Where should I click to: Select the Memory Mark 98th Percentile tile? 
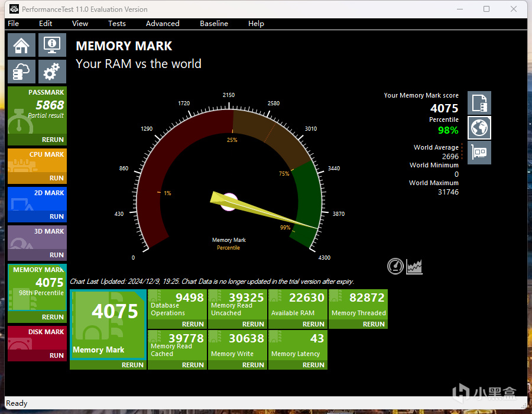37,287
